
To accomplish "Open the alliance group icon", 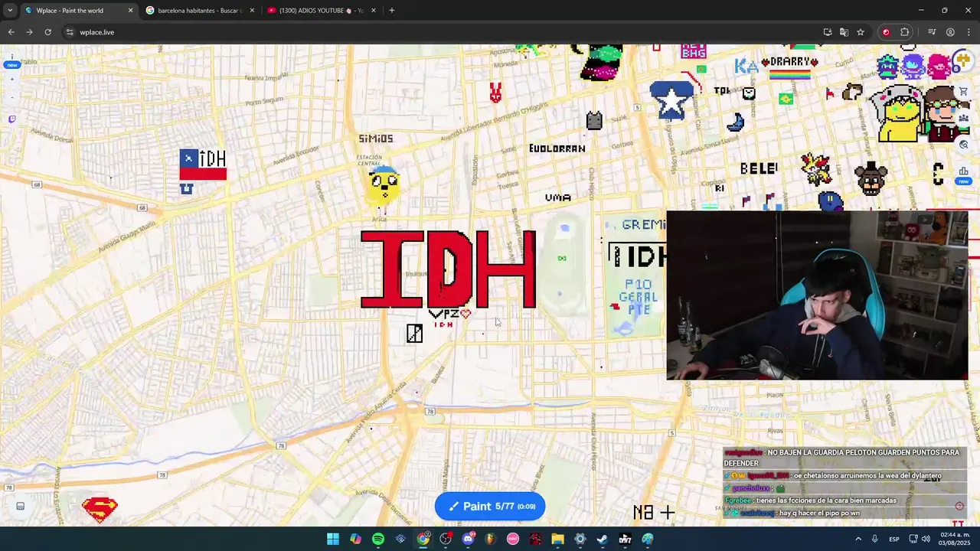I will pyautogui.click(x=963, y=118).
